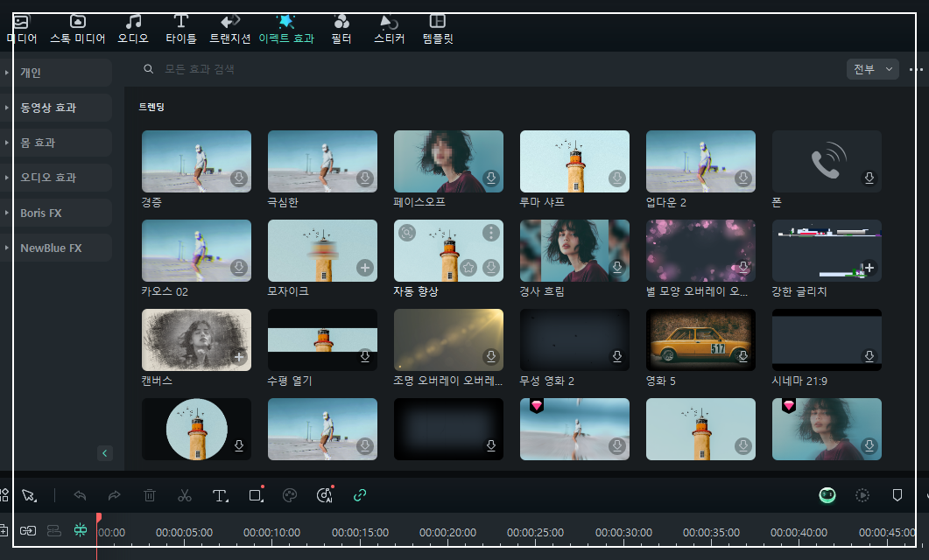Download the 루마 샤프 effect
Image resolution: width=929 pixels, height=560 pixels.
(617, 178)
